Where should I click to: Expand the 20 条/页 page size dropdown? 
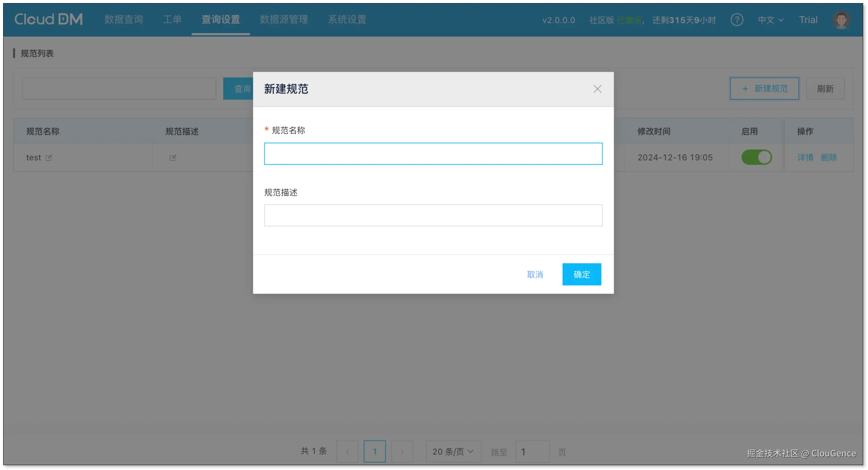coord(453,452)
